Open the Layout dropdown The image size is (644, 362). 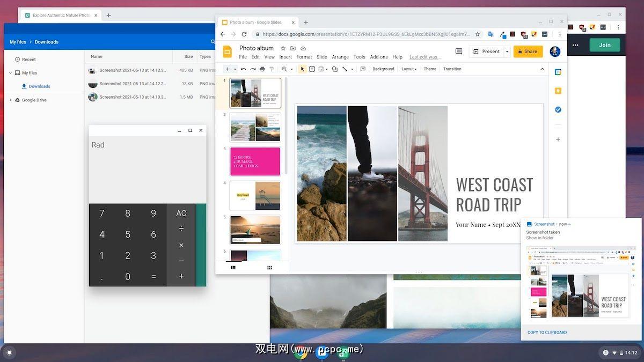click(409, 69)
